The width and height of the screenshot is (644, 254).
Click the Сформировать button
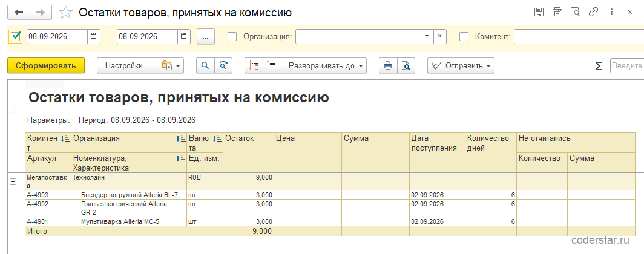click(46, 66)
